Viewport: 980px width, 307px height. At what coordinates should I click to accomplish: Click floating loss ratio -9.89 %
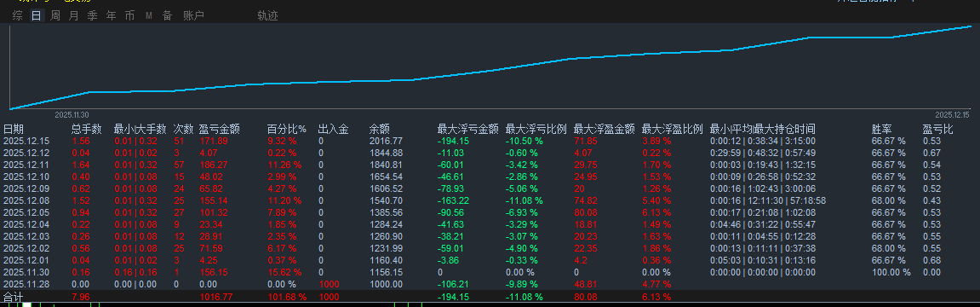(523, 284)
